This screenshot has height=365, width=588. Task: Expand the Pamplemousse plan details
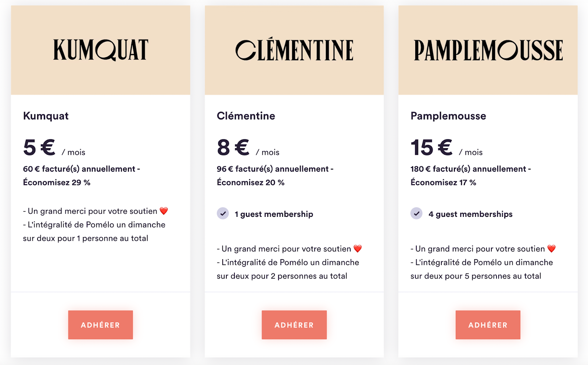(x=448, y=116)
